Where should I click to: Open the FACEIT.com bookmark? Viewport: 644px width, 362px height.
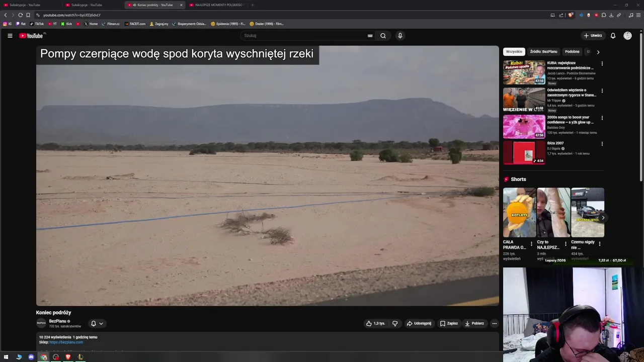(135, 24)
